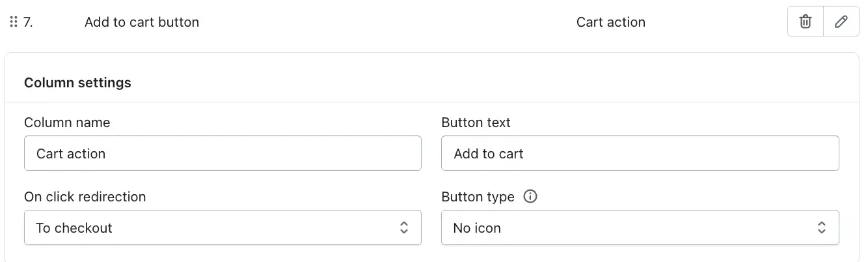Click the On click redirection label
This screenshot has width=868, height=262.
pyautogui.click(x=85, y=196)
